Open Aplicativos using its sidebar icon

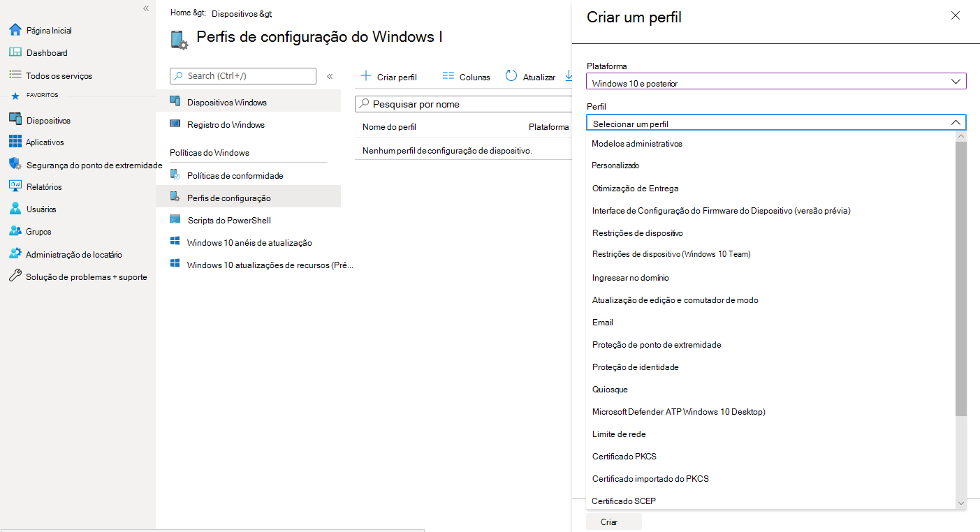[15, 142]
